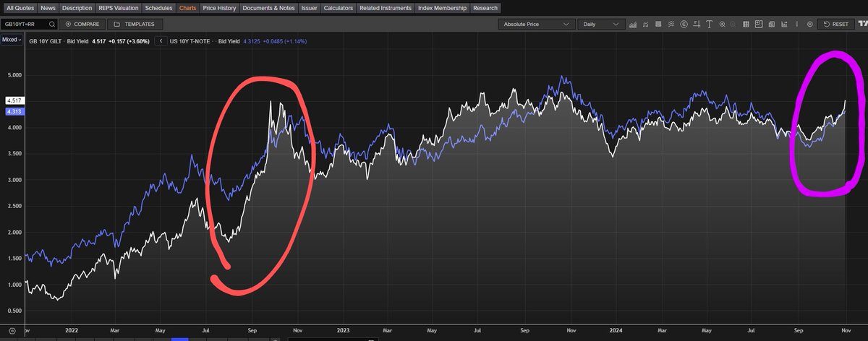Click the wavy lines overlay icon

[x=671, y=24]
